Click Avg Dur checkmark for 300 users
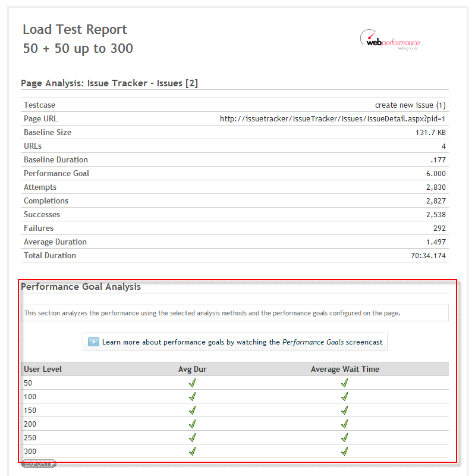This screenshot has width=475, height=476. [192, 451]
